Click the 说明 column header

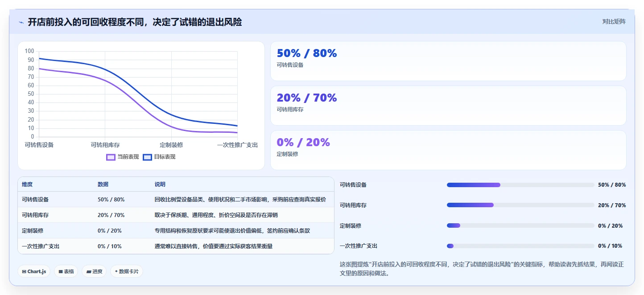[160, 184]
